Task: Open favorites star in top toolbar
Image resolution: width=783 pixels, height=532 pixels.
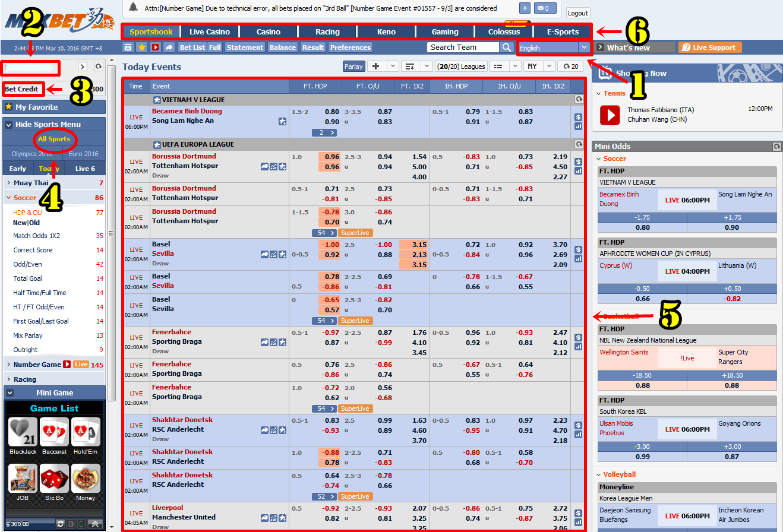Action: coord(142,47)
